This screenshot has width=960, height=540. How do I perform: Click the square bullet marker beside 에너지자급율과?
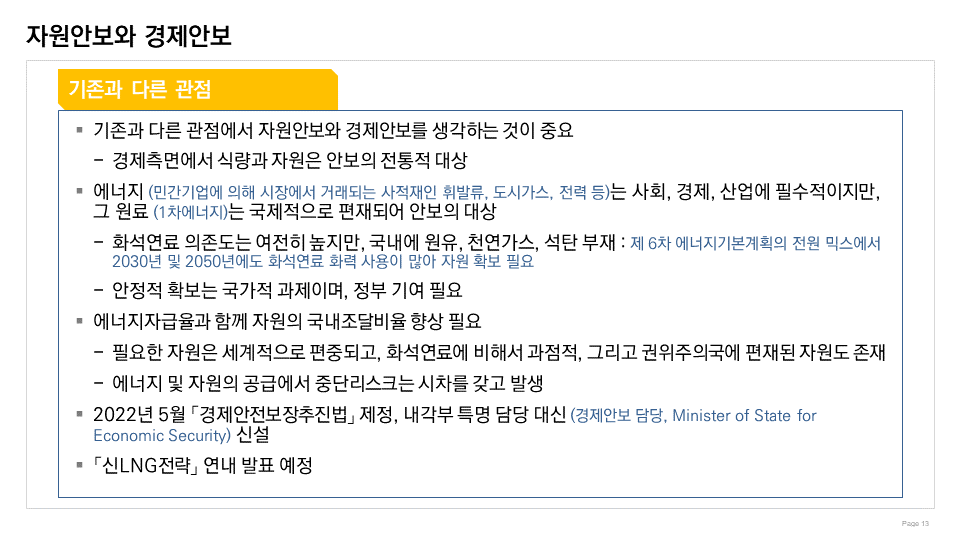pyautogui.click(x=80, y=321)
